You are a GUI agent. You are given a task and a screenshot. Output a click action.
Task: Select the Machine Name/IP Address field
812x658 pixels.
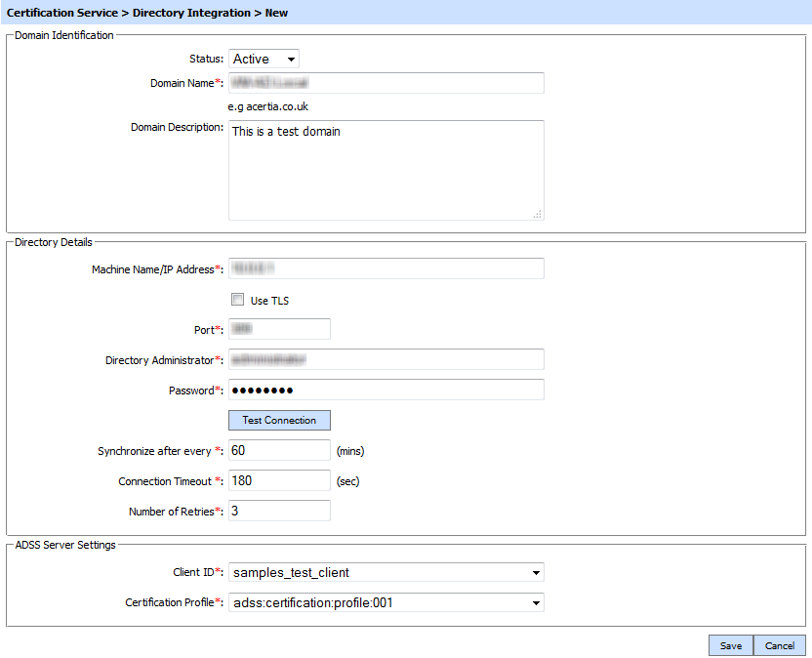pos(386,268)
